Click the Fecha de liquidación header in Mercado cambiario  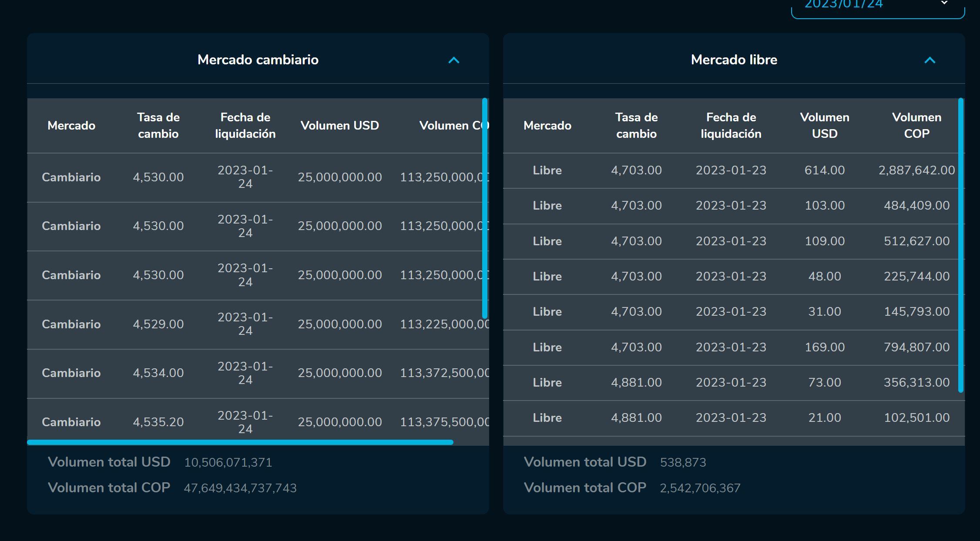point(245,125)
